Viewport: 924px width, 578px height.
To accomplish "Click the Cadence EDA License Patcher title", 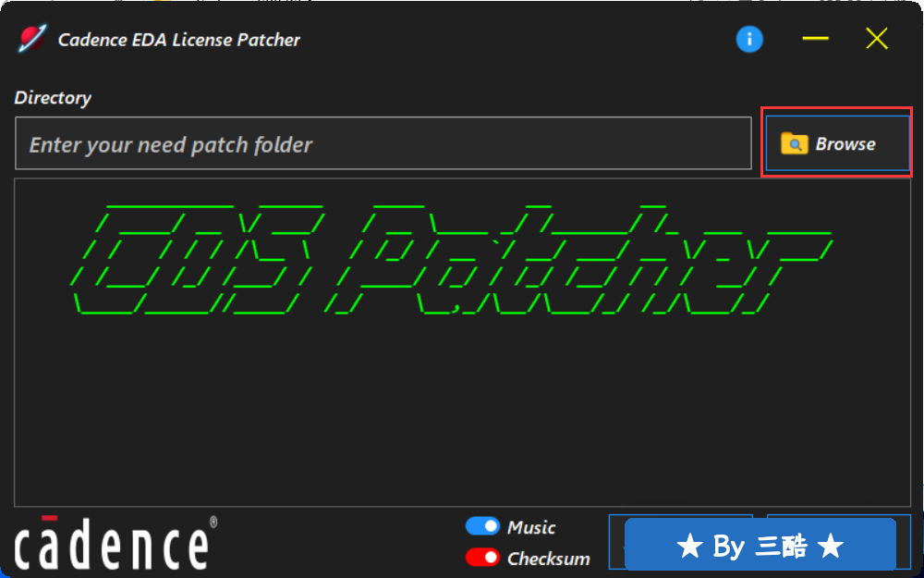I will point(179,40).
